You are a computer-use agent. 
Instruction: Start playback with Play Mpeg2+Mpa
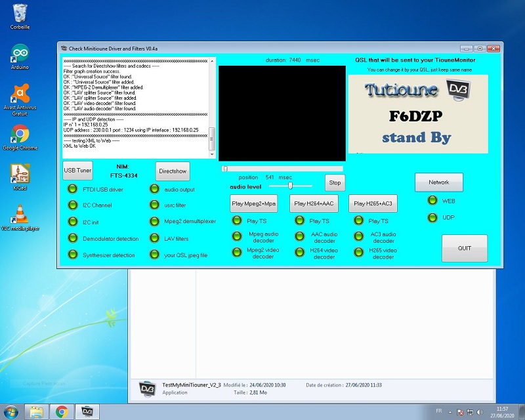click(254, 203)
